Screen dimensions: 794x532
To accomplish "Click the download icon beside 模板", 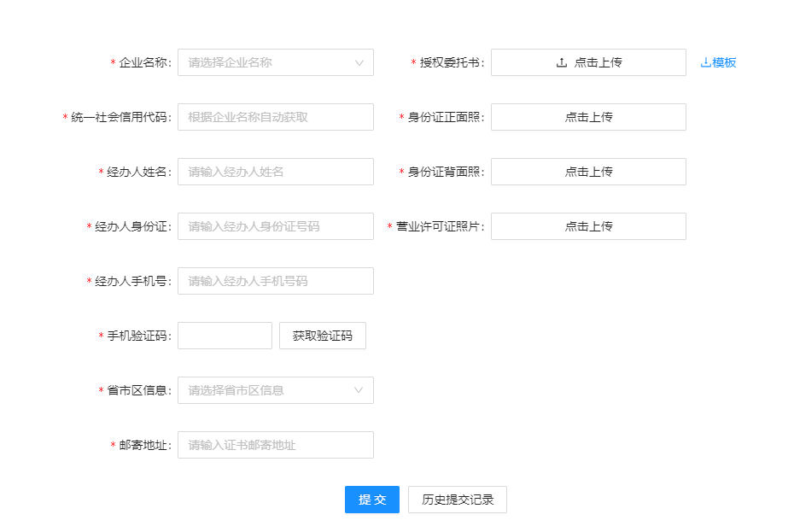I will 705,62.
